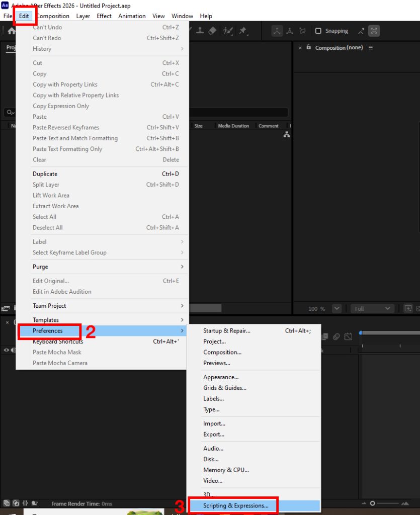Click the Interpret Footage icon below Project panel
The image size is (420, 515).
[6, 308]
